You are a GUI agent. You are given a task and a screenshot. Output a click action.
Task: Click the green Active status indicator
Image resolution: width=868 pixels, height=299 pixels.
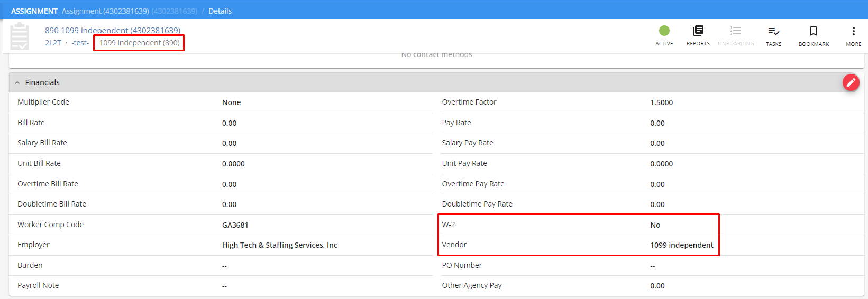(664, 31)
